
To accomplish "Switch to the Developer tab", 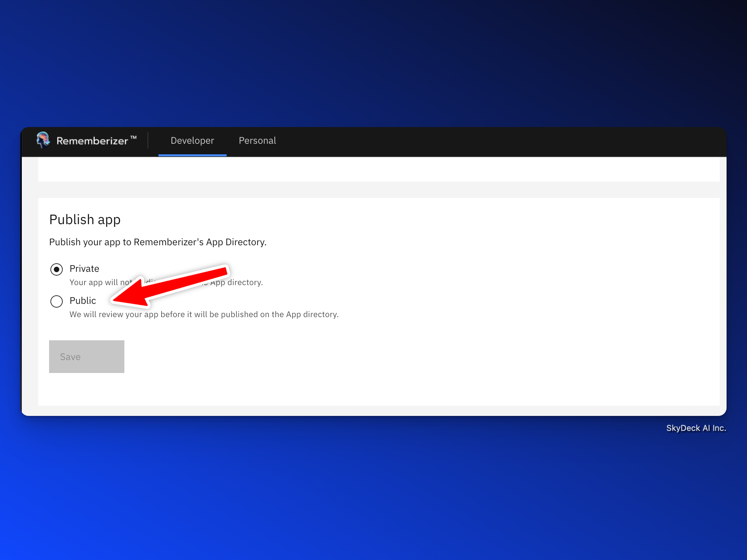I will point(192,141).
